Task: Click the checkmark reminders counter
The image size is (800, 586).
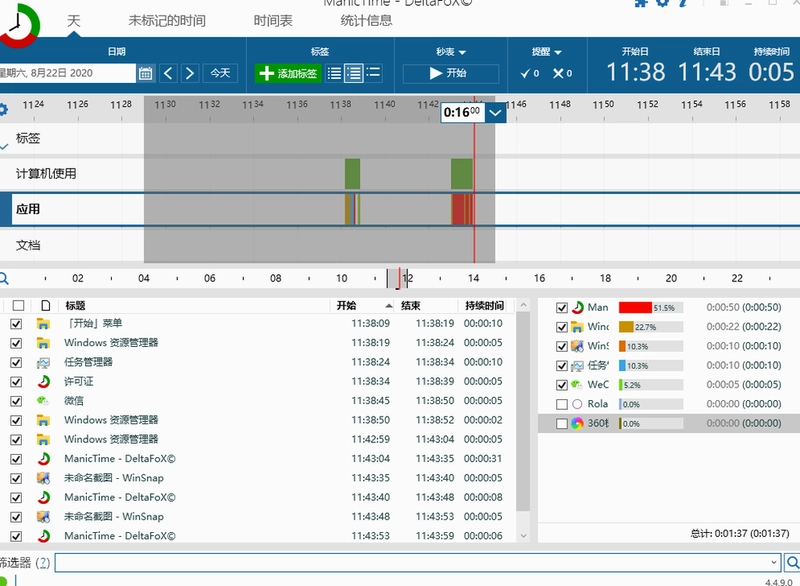Action: [x=530, y=73]
